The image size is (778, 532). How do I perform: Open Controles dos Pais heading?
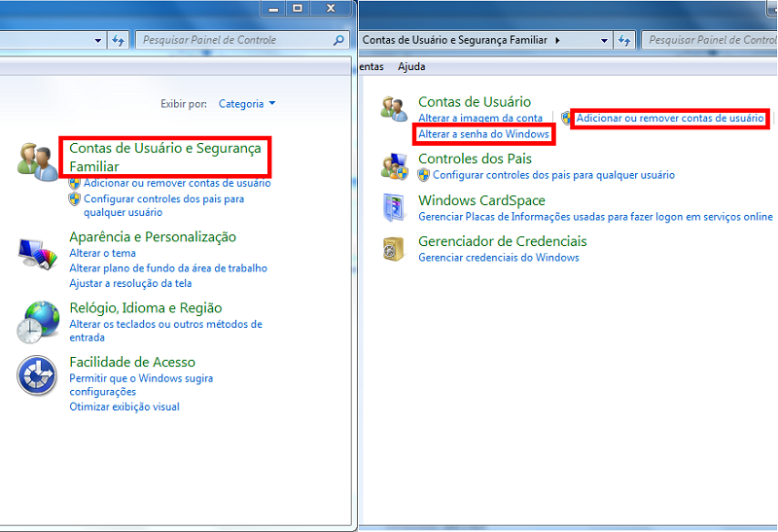pos(475,159)
